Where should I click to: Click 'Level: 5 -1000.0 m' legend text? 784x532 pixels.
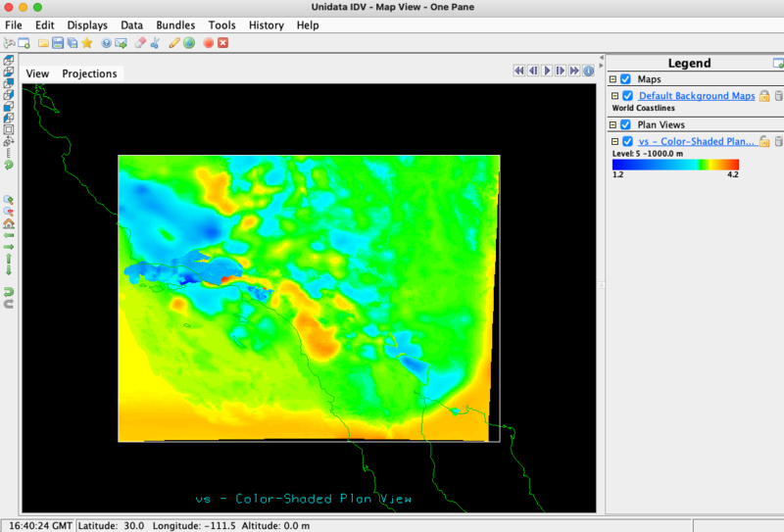pos(648,154)
